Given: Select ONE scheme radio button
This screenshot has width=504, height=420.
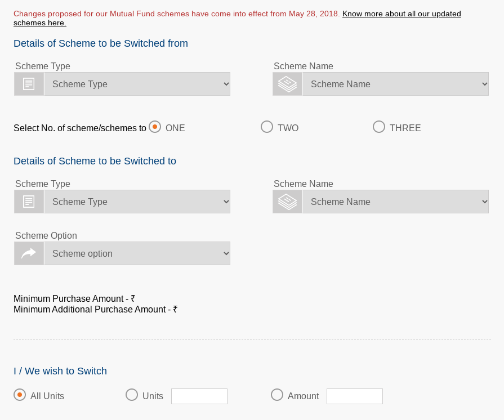Looking at the screenshot, I should point(155,127).
